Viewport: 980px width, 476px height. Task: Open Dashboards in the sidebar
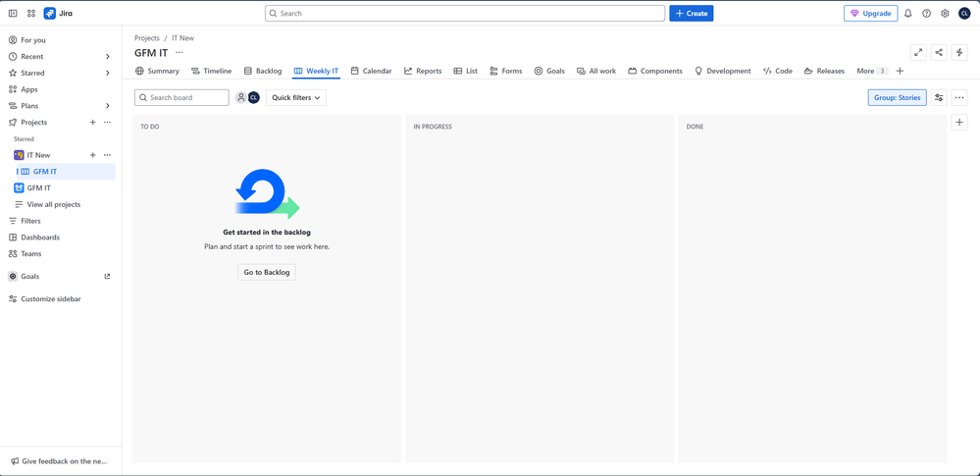[x=60, y=238]
